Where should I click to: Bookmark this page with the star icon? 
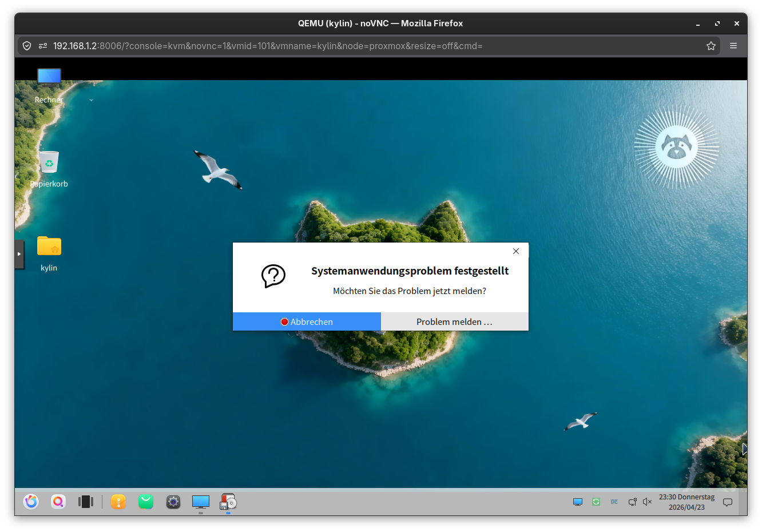point(711,46)
